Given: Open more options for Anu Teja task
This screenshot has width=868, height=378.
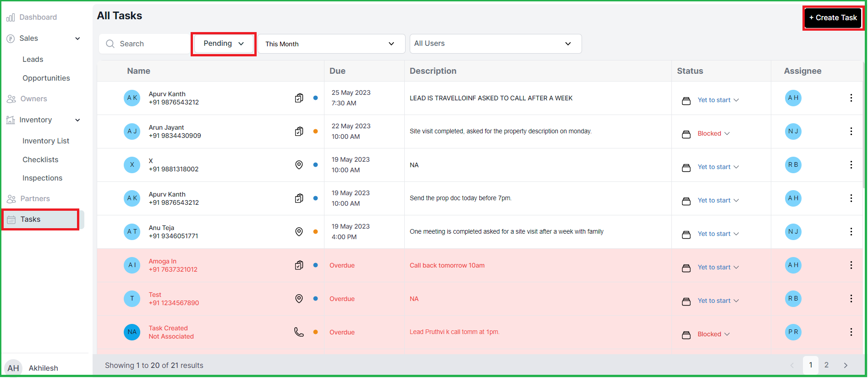Looking at the screenshot, I should (x=851, y=232).
